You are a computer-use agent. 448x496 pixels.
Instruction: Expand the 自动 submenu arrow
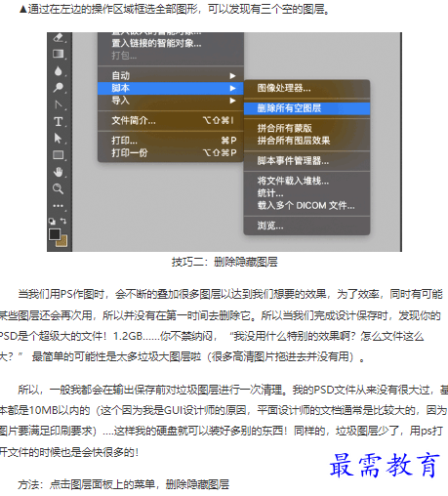coord(232,76)
